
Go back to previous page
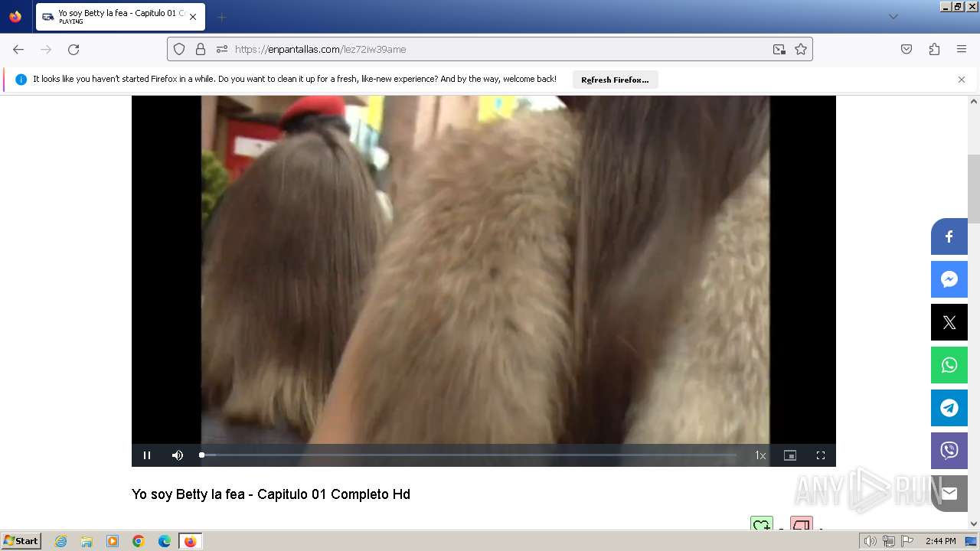[18, 49]
